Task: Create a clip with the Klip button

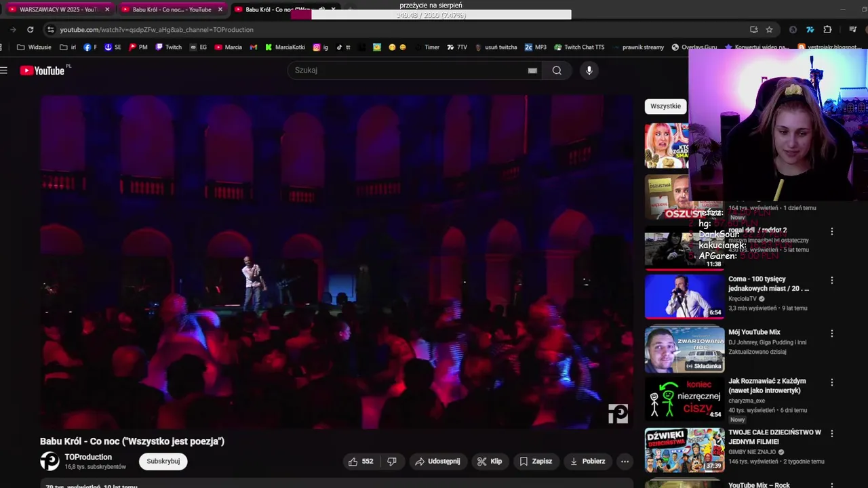Action: 490,462
